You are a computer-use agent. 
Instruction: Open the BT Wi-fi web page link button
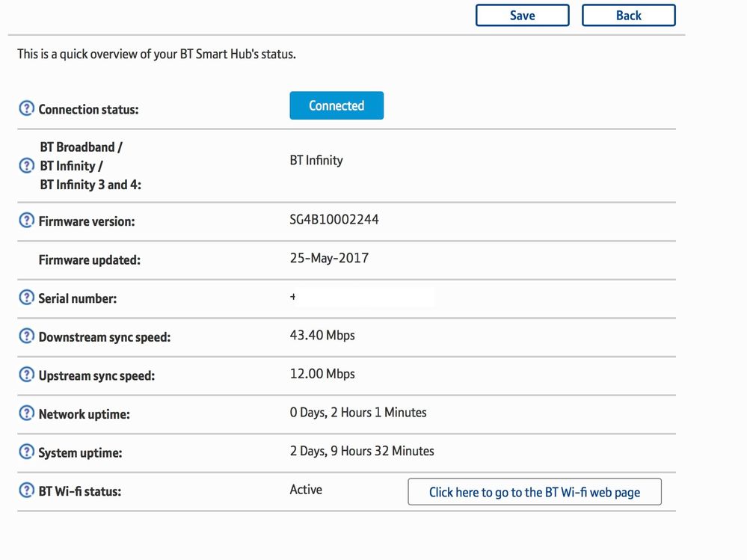[535, 491]
